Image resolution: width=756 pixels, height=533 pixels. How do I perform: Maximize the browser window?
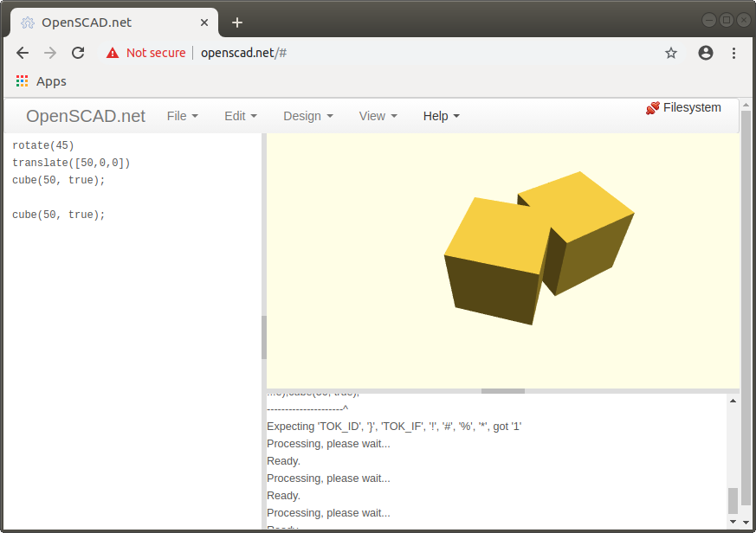pyautogui.click(x=726, y=20)
